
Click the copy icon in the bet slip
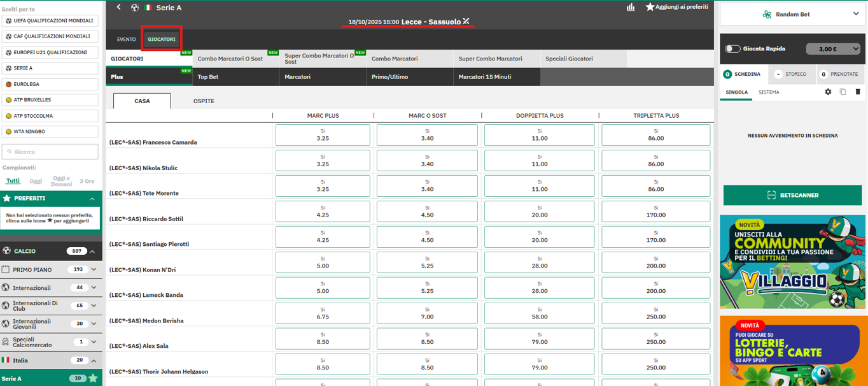tap(843, 92)
